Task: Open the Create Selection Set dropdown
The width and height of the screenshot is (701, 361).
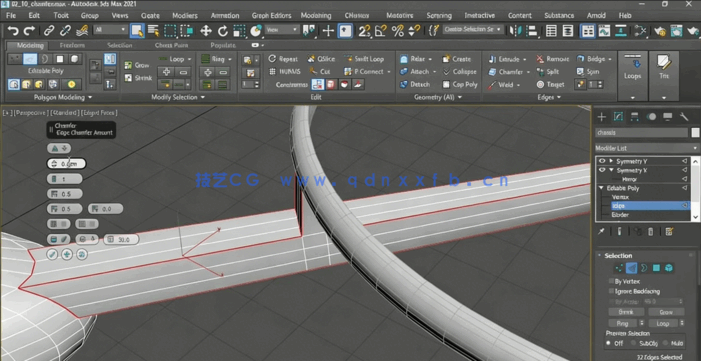Action: point(473,30)
